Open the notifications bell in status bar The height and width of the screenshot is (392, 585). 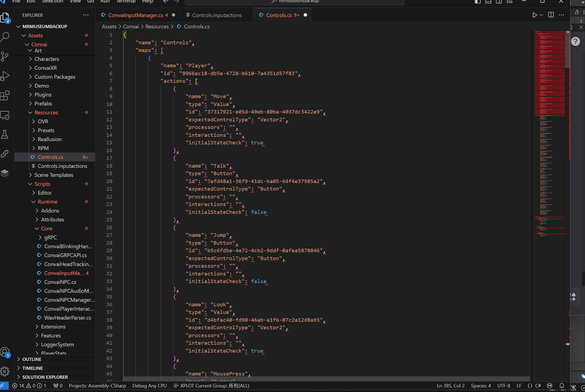[x=561, y=386]
